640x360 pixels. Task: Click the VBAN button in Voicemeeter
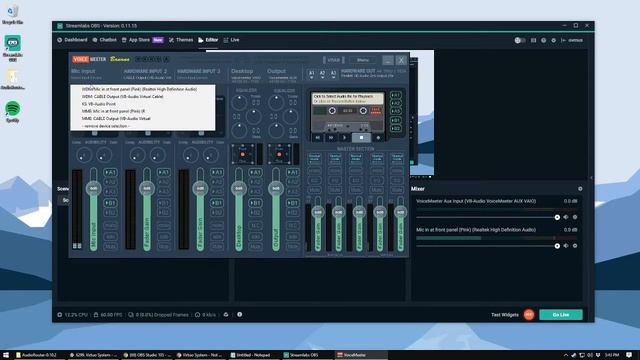333,60
